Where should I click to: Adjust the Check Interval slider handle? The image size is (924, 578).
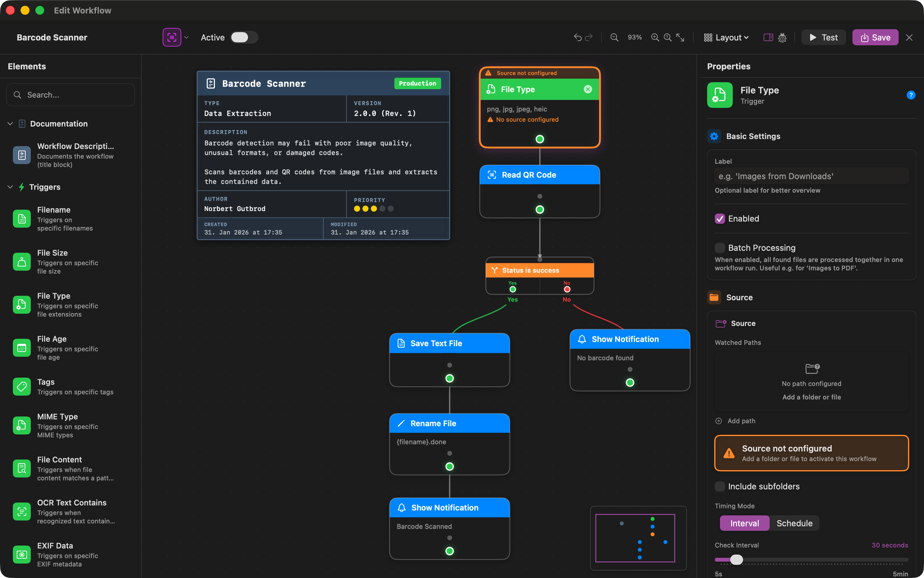coord(737,560)
